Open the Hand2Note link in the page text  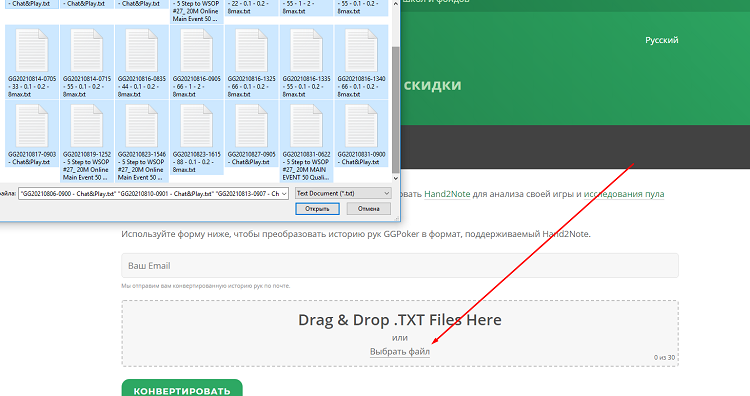coord(447,194)
